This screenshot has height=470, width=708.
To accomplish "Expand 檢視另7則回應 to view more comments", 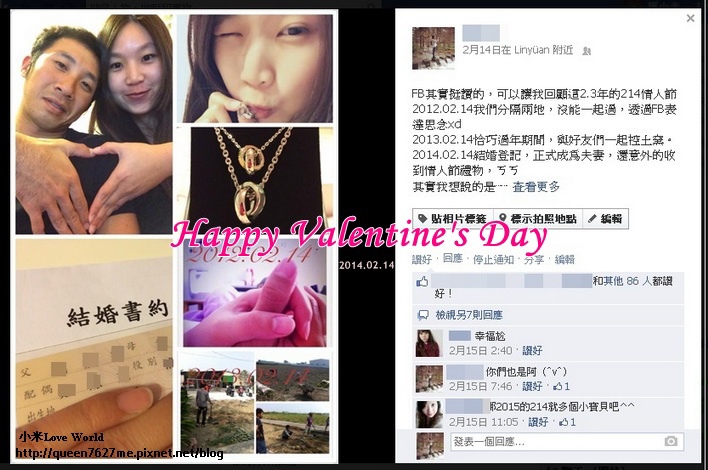I will click(x=469, y=315).
